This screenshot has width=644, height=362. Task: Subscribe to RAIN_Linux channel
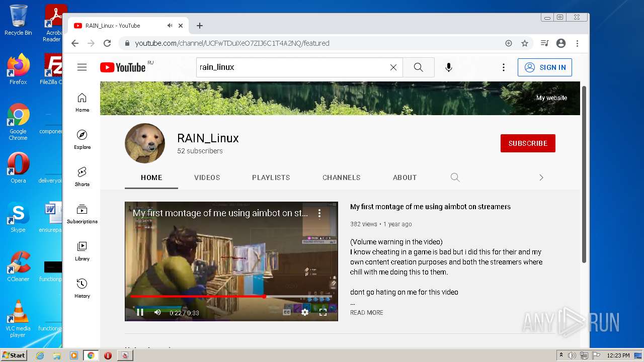[528, 143]
